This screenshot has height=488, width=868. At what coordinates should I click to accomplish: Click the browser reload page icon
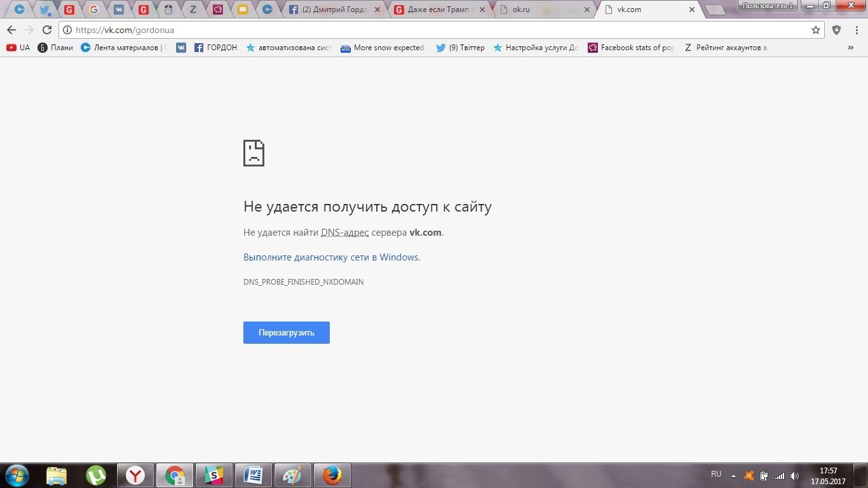(x=46, y=30)
